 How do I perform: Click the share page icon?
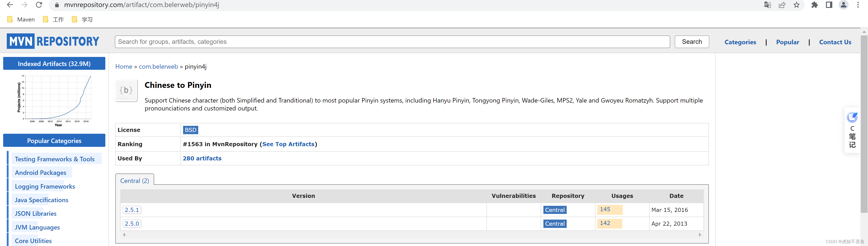pyautogui.click(x=782, y=5)
